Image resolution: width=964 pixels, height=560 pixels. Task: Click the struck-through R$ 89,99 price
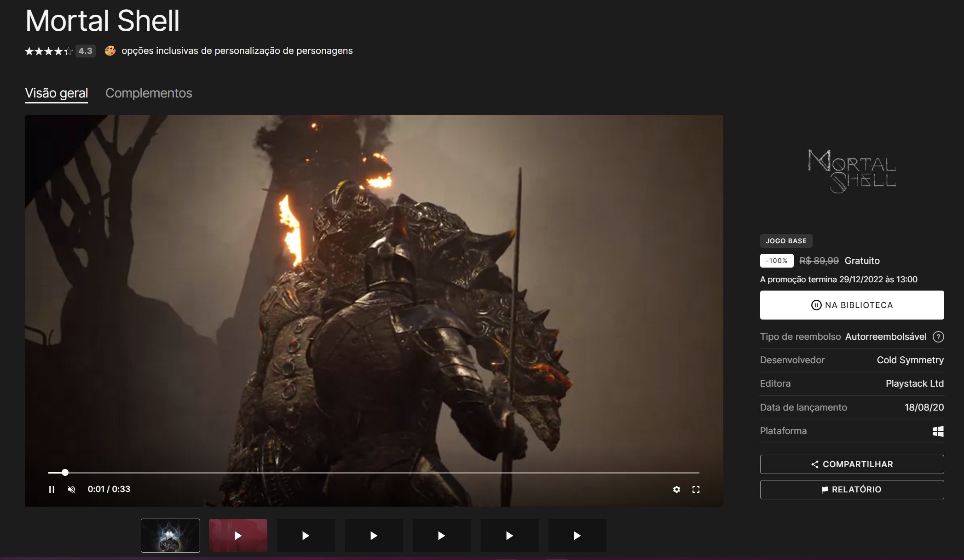(819, 261)
